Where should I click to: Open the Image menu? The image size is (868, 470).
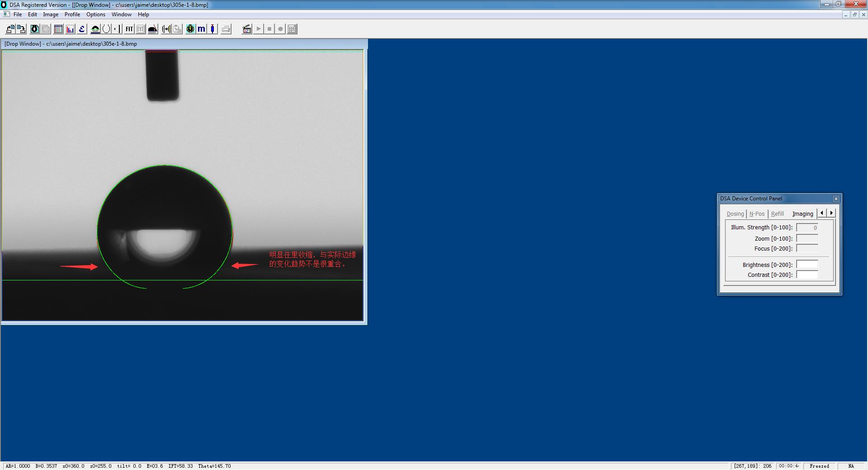click(51, 14)
